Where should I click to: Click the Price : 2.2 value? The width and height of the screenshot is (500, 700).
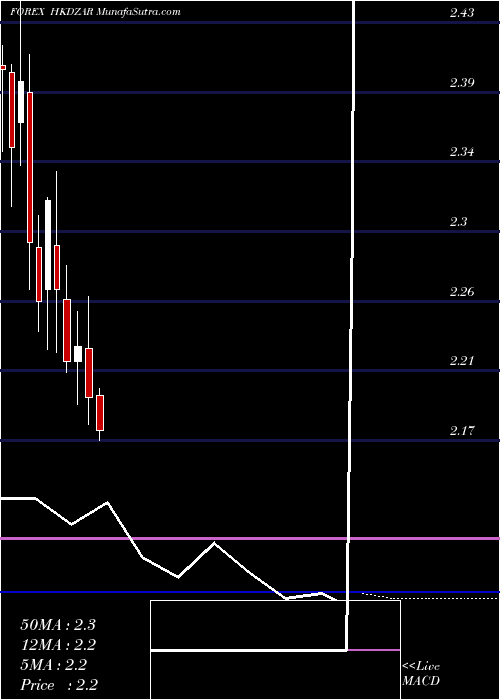tap(59, 685)
